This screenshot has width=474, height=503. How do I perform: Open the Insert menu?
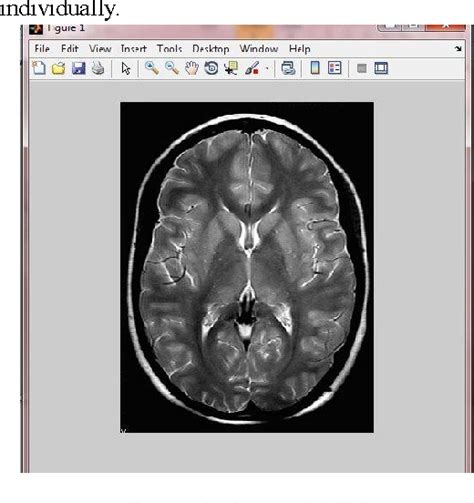click(x=134, y=49)
